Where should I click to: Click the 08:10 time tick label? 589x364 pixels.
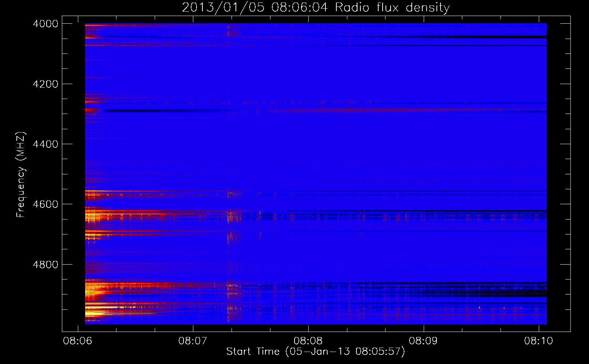tap(539, 341)
